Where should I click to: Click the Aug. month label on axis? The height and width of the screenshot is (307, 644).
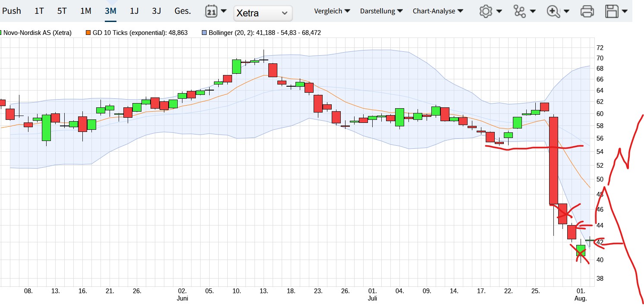click(581, 298)
